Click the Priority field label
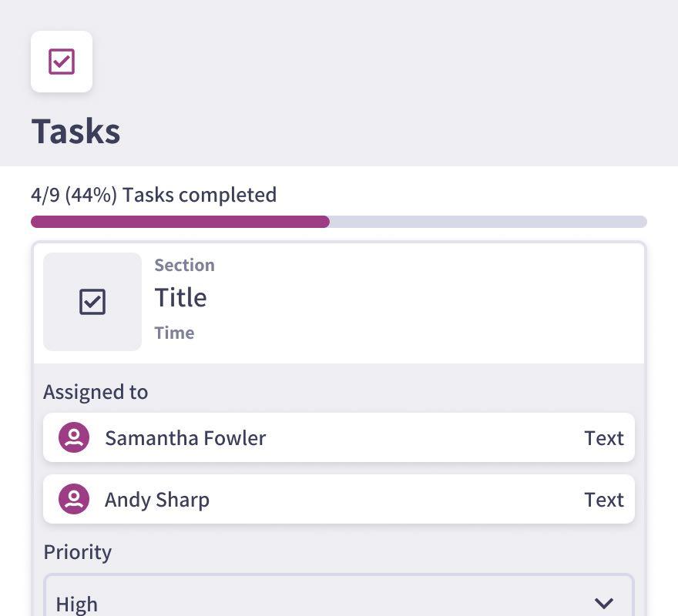The height and width of the screenshot is (616, 678). 77,552
